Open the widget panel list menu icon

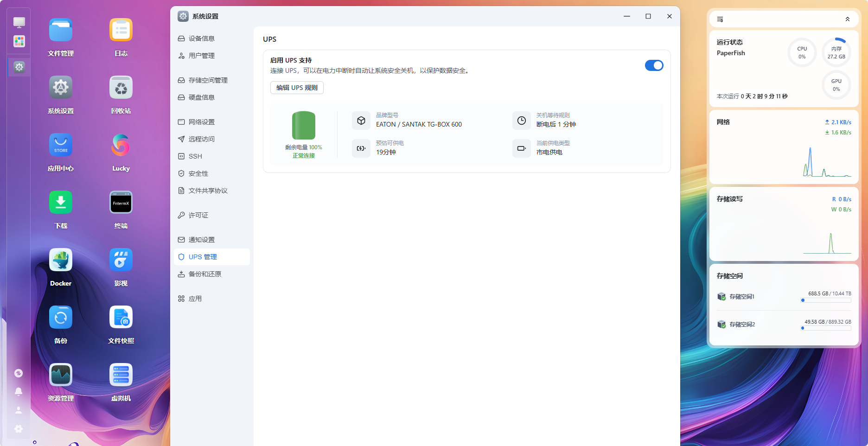720,19
